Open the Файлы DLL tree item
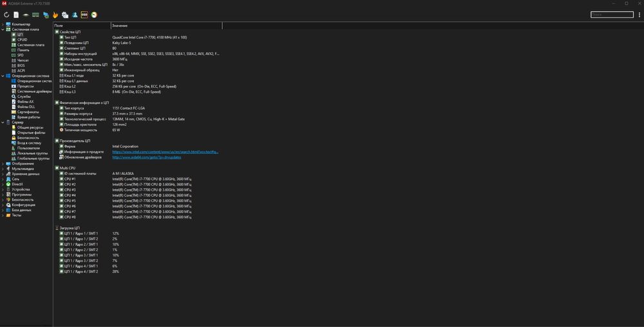 (x=26, y=107)
